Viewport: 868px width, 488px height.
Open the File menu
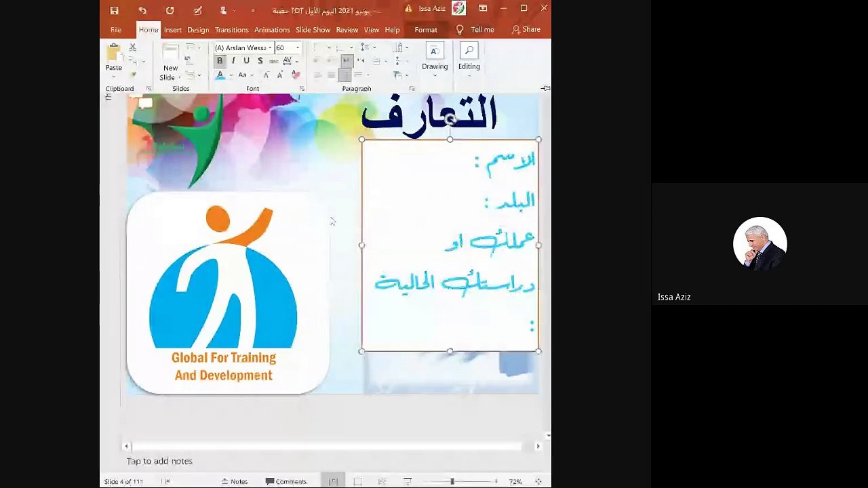click(x=116, y=30)
